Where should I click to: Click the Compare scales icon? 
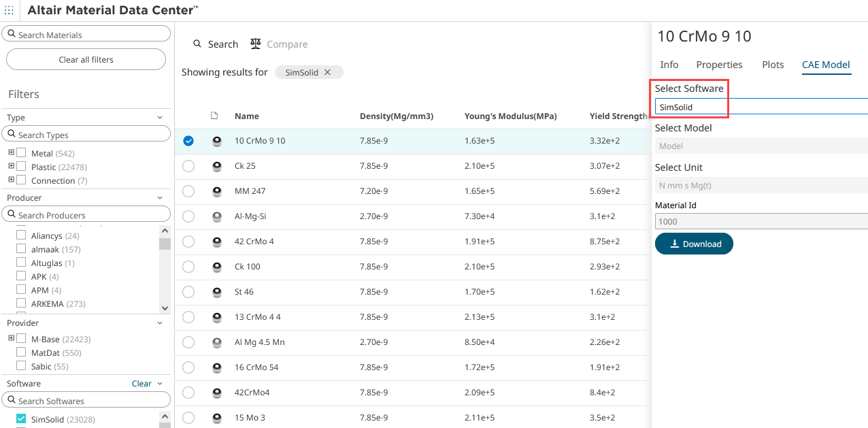(256, 44)
